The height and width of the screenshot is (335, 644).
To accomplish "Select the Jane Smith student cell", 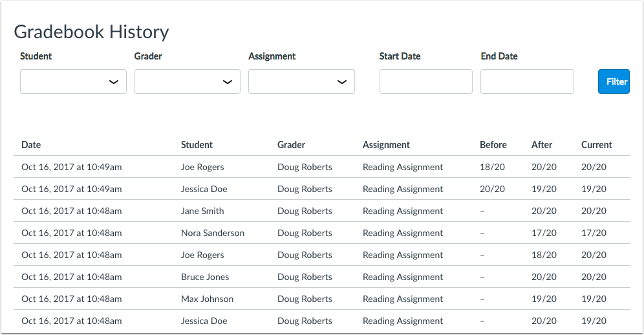I will pyautogui.click(x=202, y=211).
